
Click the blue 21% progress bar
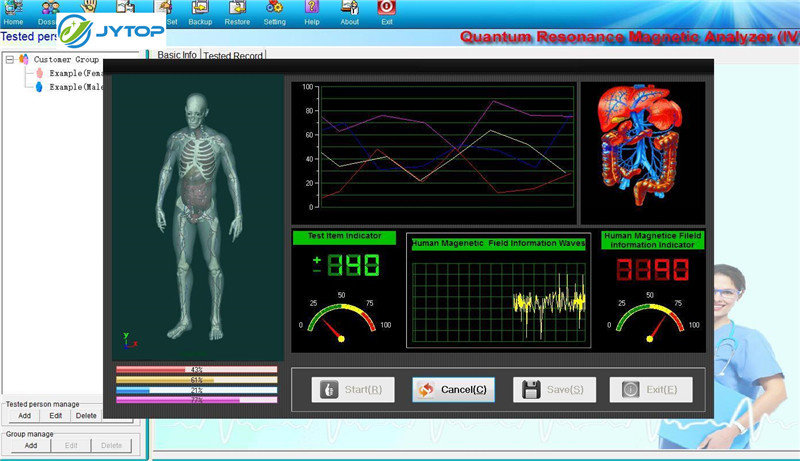tap(196, 390)
